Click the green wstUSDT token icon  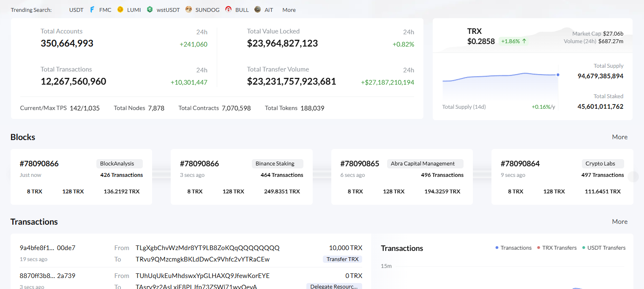[150, 10]
